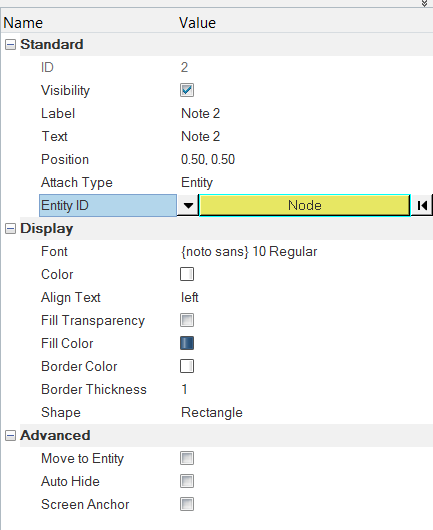Select the Shape value Rectangle
The image size is (433, 530).
click(212, 413)
